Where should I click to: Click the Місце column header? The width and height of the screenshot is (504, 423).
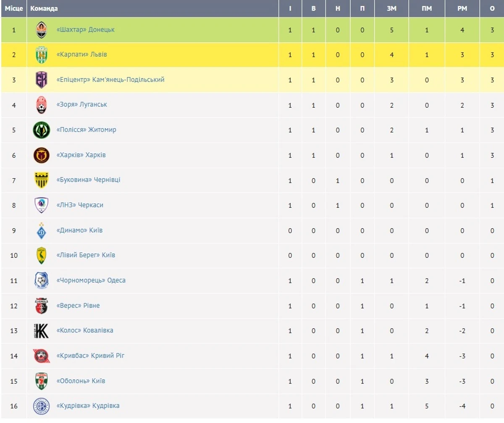(13, 8)
